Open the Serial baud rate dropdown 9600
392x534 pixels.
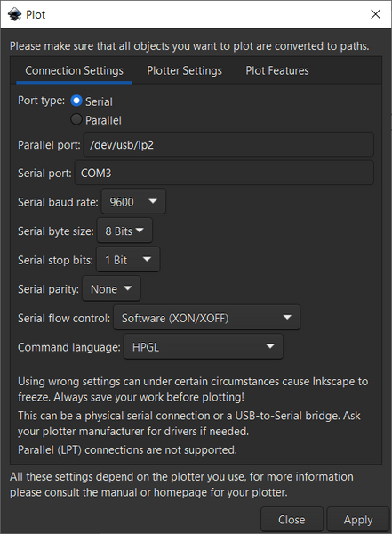[133, 202]
